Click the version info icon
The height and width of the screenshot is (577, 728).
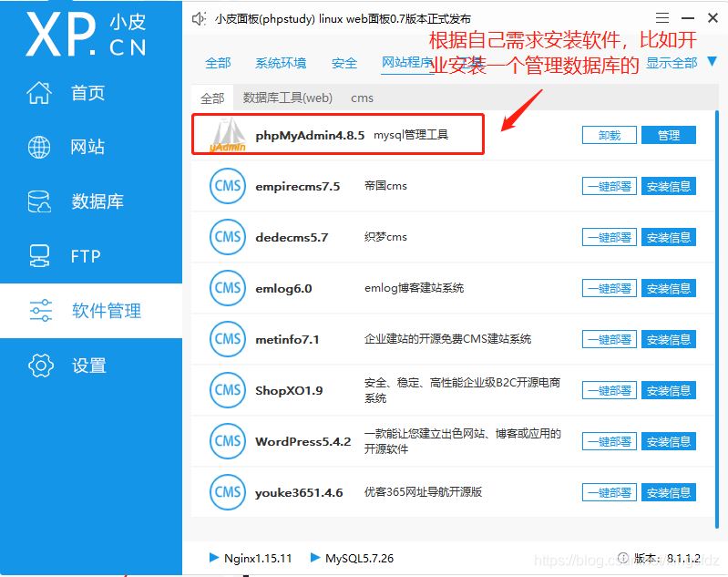pyautogui.click(x=623, y=558)
